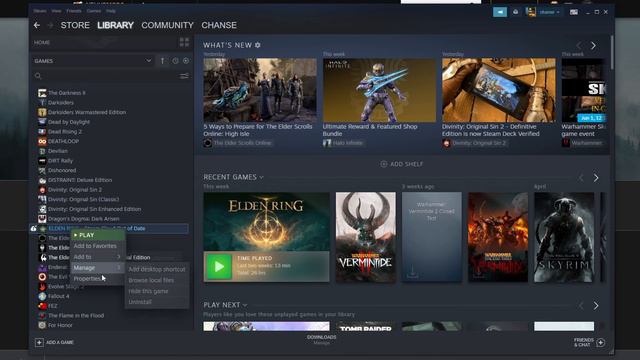The image size is (640, 360).
Task: Click the main content vertical scrollbar
Action: point(611,52)
